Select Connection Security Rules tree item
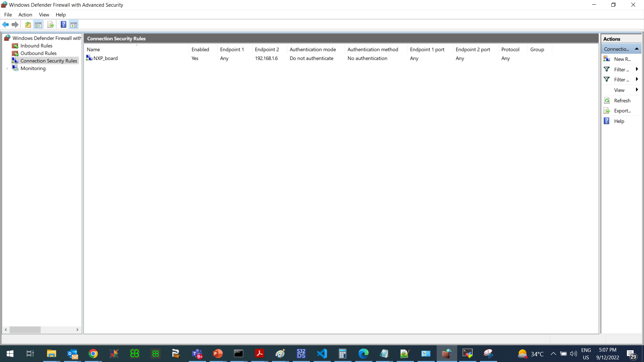 tap(49, 61)
